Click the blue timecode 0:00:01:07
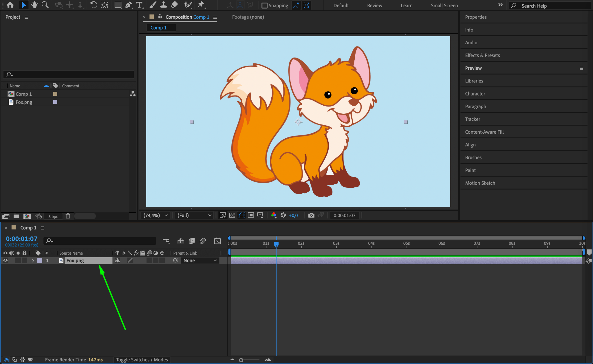Screen dimensions: 593x364 click(22, 239)
